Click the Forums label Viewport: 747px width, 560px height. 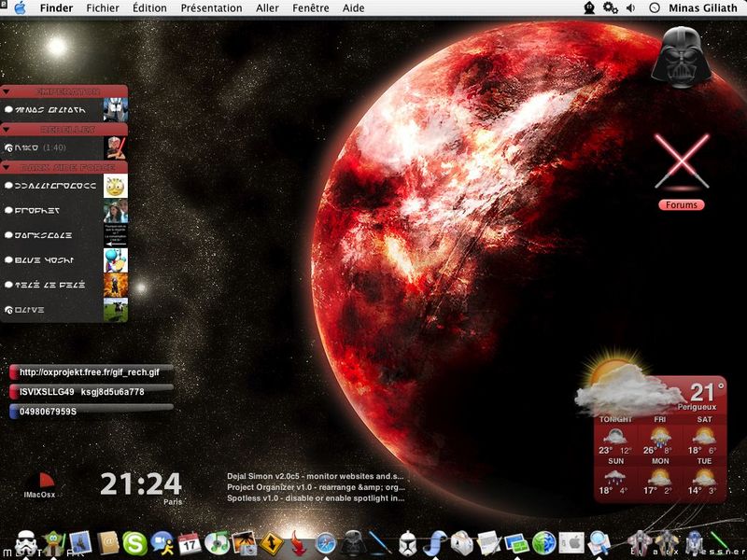682,204
